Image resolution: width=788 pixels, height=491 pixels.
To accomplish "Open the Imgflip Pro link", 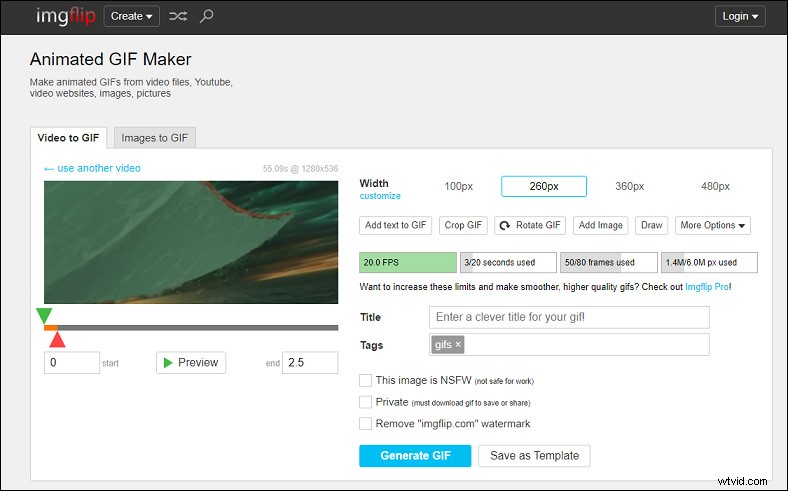I will pyautogui.click(x=707, y=287).
